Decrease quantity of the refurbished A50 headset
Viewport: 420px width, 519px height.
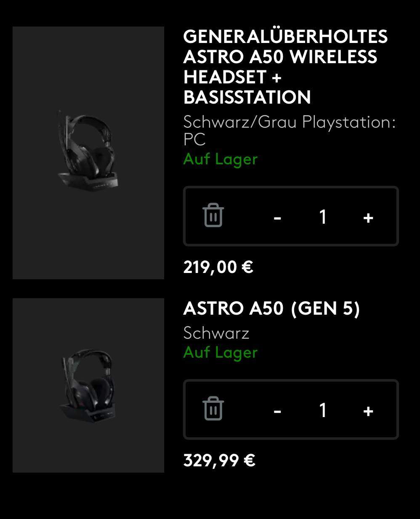click(277, 216)
